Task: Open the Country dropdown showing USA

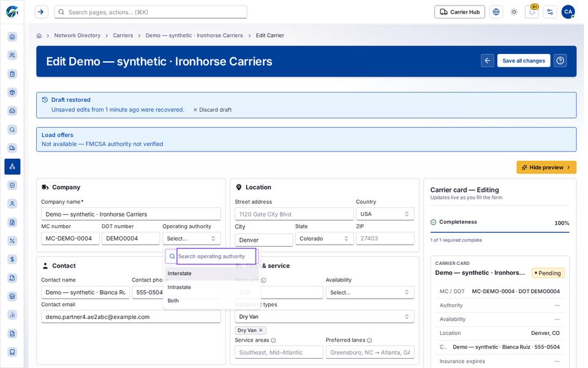Action: [x=385, y=214]
